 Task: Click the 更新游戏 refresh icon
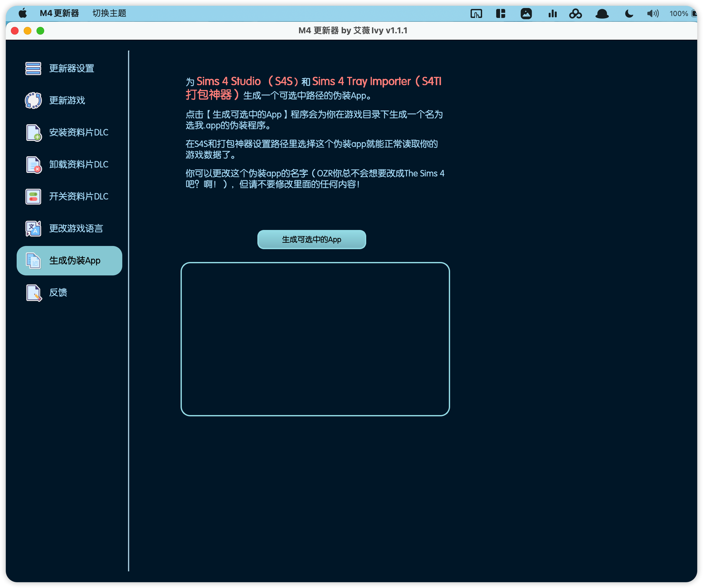[33, 101]
